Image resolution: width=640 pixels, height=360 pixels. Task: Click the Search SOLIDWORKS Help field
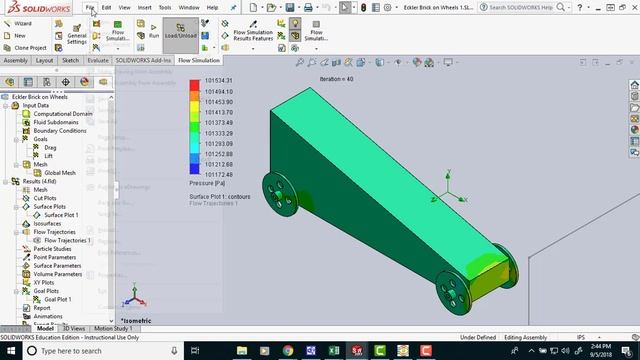click(520, 7)
